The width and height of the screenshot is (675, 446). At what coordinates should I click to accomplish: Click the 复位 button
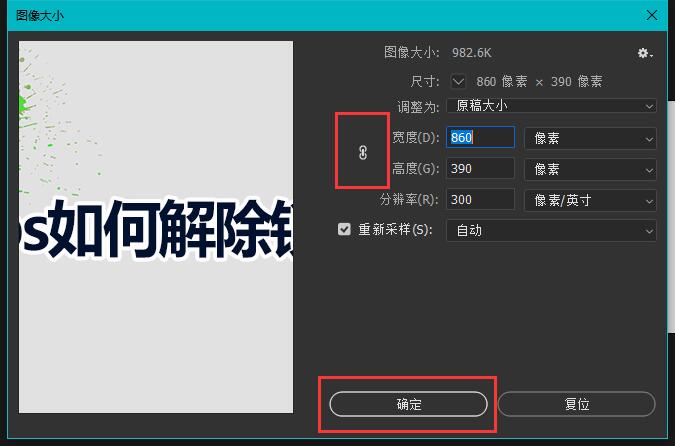coord(576,404)
